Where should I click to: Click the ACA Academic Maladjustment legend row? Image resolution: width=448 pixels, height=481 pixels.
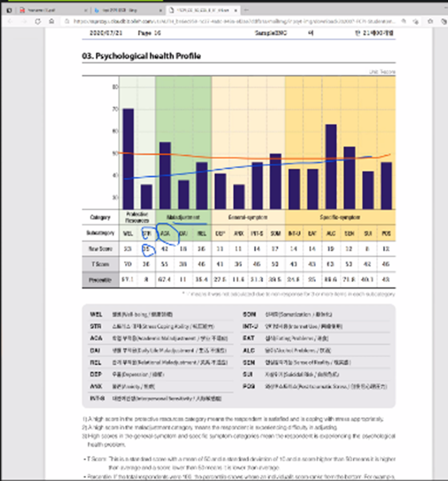[161, 338]
